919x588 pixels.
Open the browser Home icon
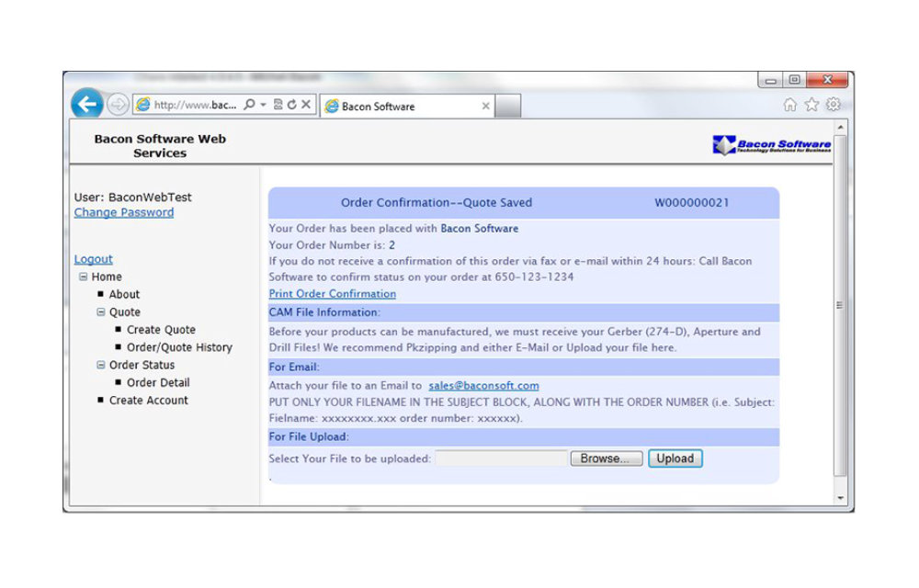790,104
